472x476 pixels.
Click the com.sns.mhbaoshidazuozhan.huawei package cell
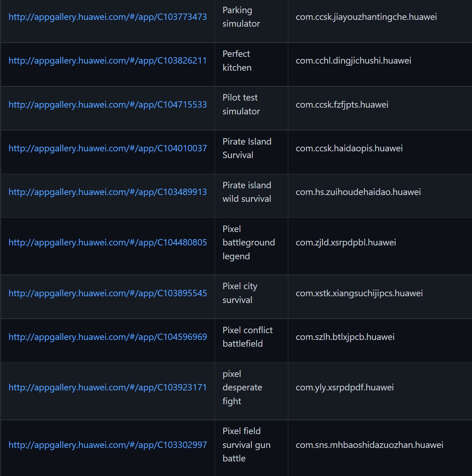coord(369,445)
